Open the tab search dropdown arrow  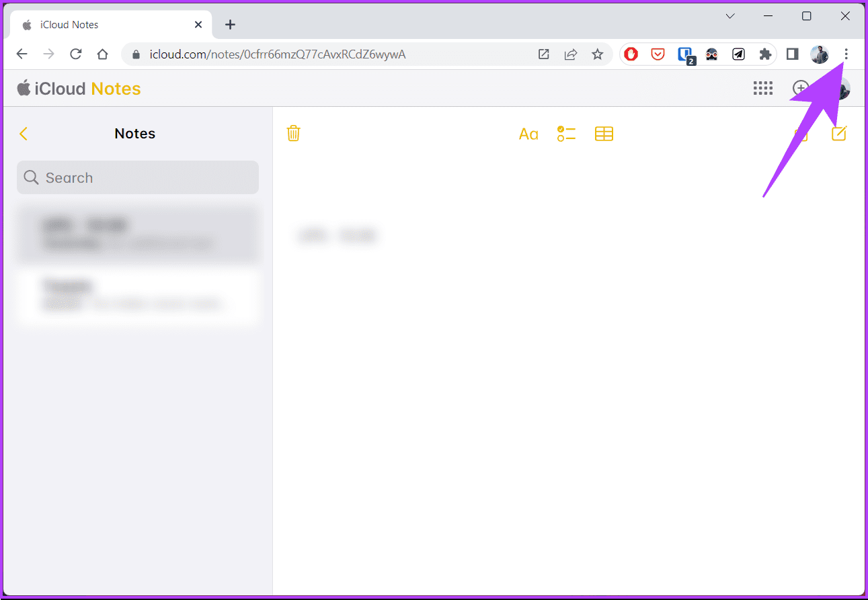[x=730, y=16]
